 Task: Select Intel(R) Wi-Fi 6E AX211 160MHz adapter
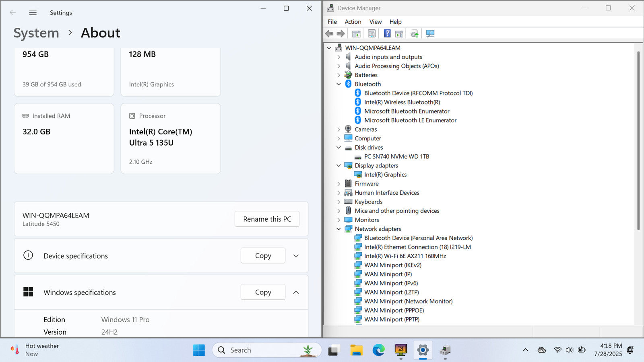[405, 256]
